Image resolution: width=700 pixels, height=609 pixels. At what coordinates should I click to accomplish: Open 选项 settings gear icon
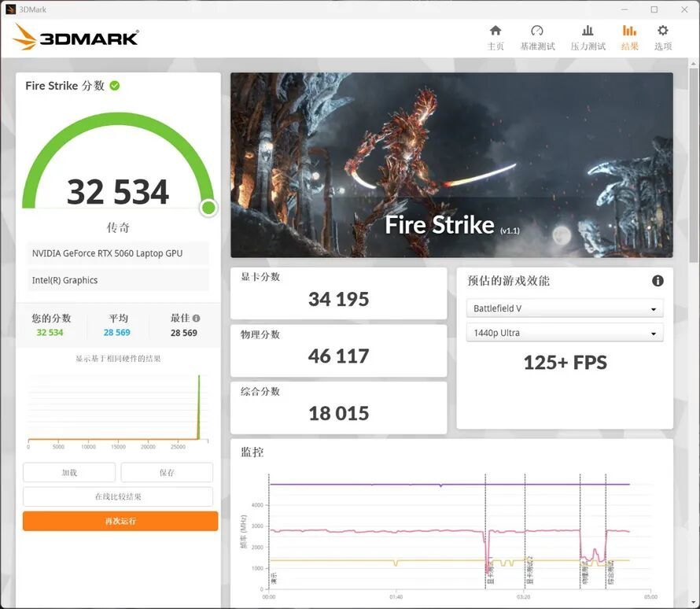point(663,31)
